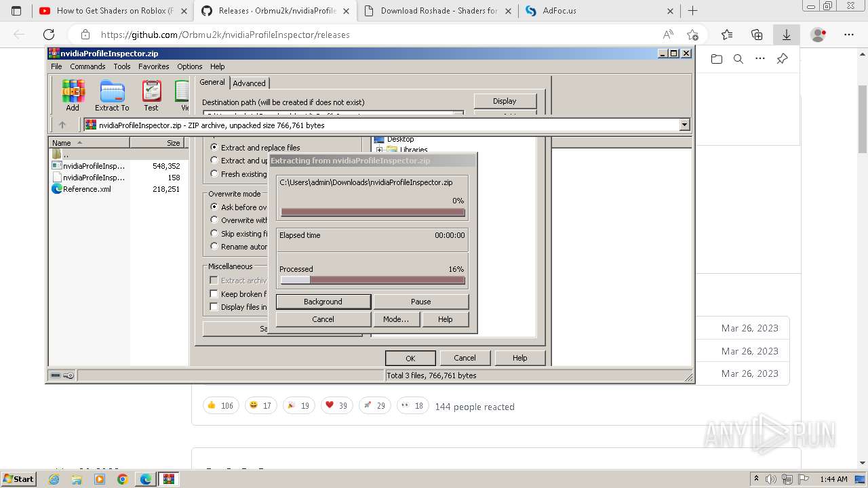Click the eyes reaction
This screenshot has width=868, height=488.
pos(412,405)
